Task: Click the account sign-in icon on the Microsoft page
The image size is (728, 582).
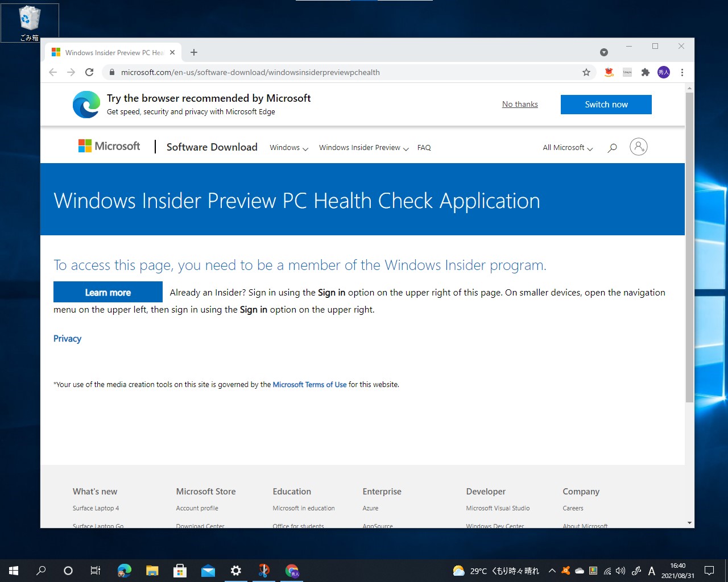Action: click(x=638, y=147)
